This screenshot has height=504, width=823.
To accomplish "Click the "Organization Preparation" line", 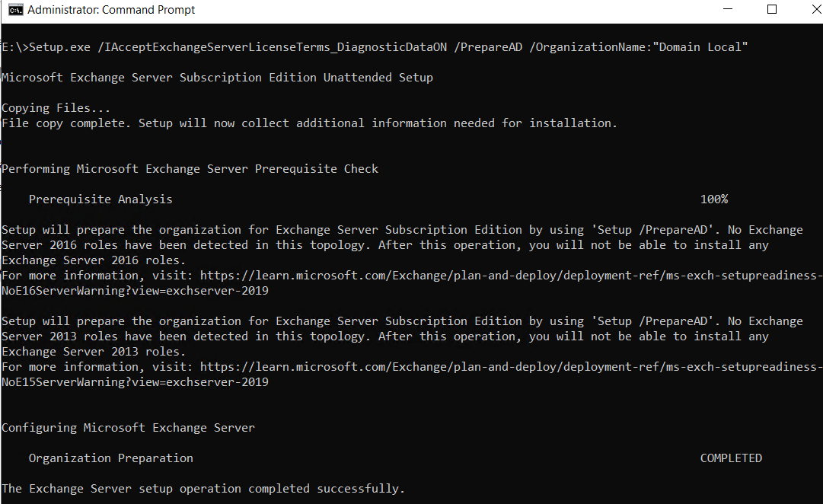I will (111, 458).
